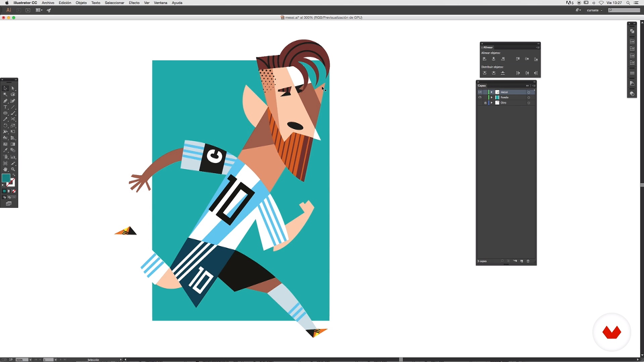The height and width of the screenshot is (362, 644).
Task: Swap fill and stroke colors
Action: coord(14,175)
